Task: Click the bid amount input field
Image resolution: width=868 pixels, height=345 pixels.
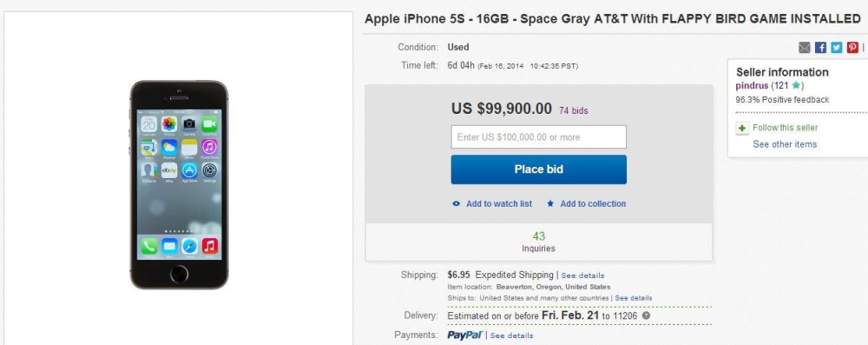Action: [x=539, y=137]
